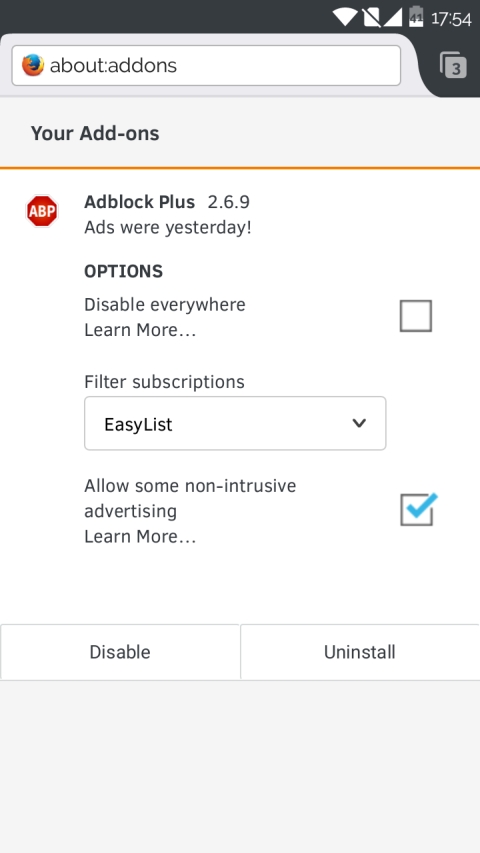480x853 pixels.
Task: Click the Disable button
Action: [x=120, y=652]
